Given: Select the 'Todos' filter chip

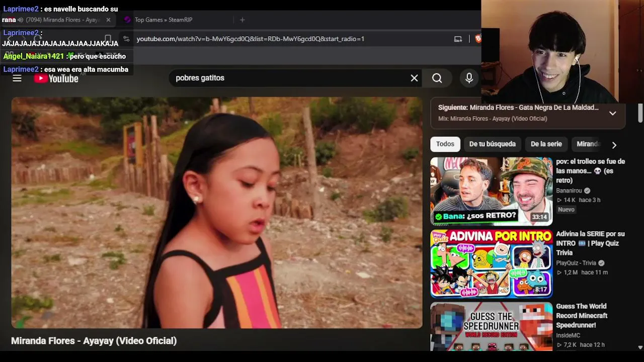Looking at the screenshot, I should point(445,144).
